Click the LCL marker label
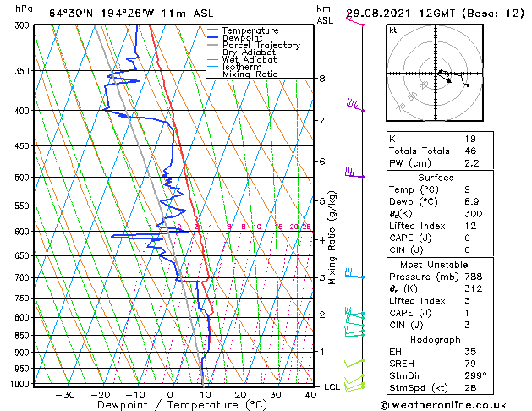 [332, 387]
